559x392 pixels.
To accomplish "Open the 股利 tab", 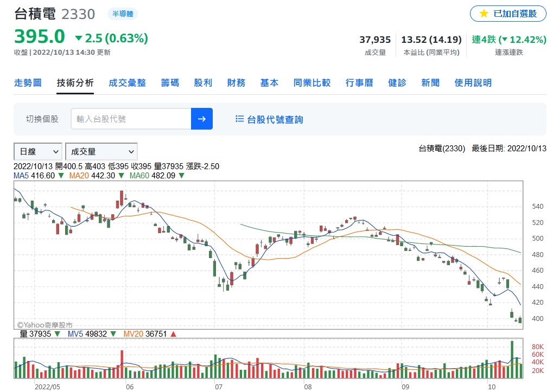I will [203, 83].
